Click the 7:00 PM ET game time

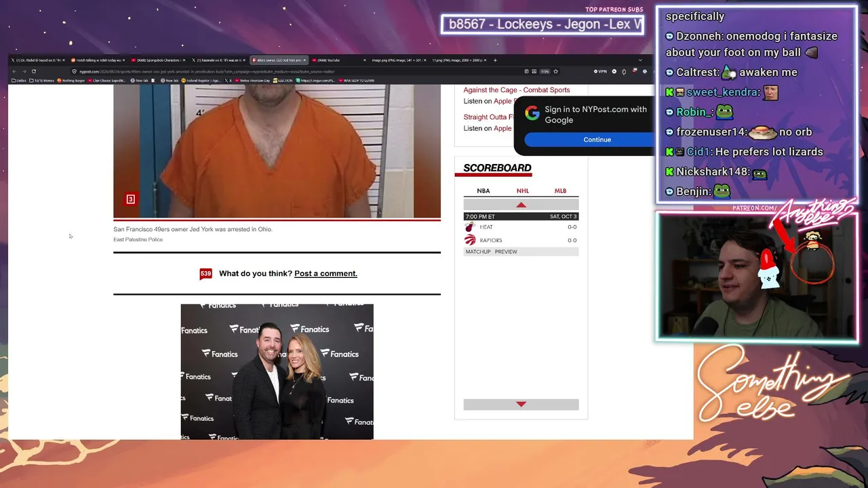480,217
